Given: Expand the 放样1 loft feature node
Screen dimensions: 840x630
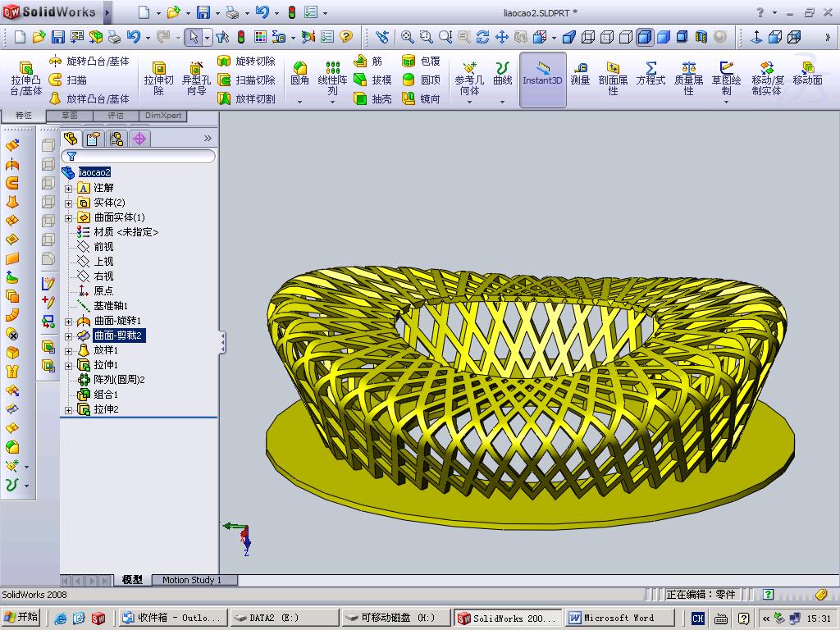Looking at the screenshot, I should point(69,351).
